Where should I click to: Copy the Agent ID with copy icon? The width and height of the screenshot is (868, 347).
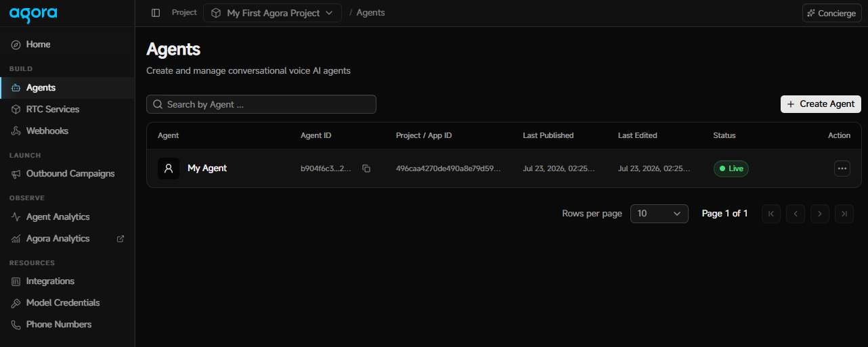coord(366,168)
